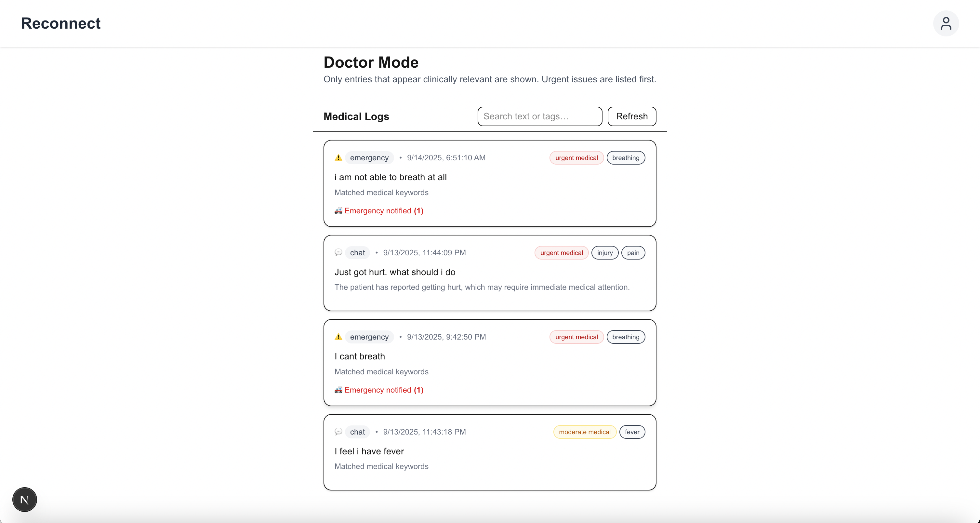Select the 'injury' tag pill

(x=604, y=253)
